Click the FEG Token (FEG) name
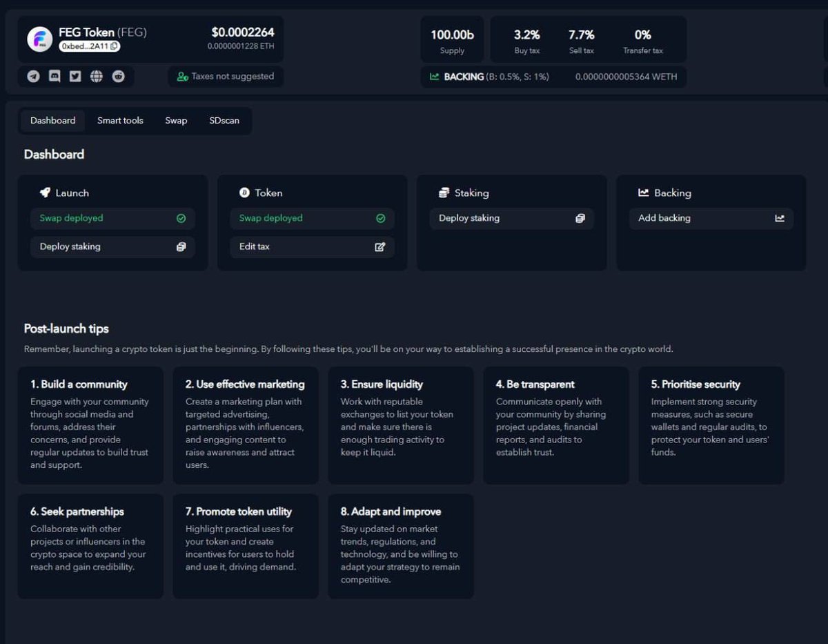This screenshot has width=828, height=644. (103, 32)
